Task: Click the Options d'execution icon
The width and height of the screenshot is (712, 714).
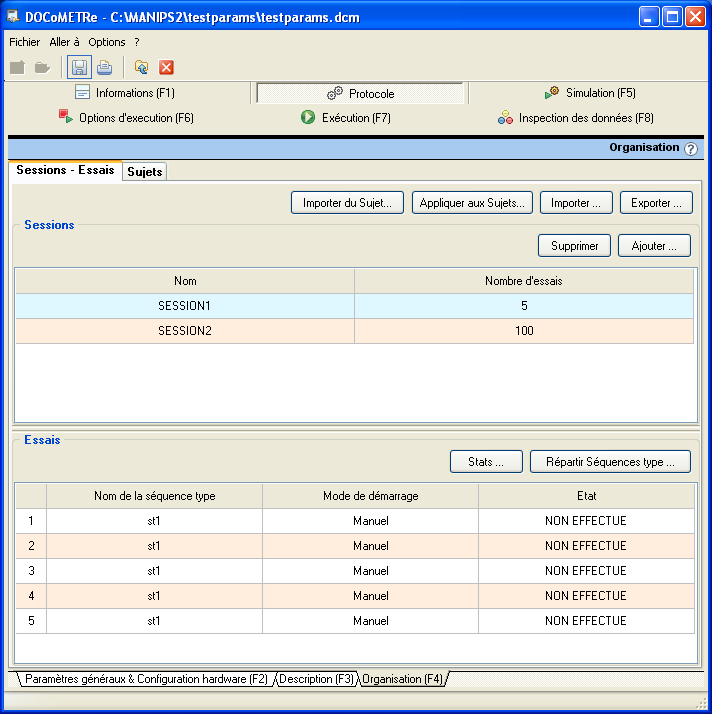Action: click(66, 116)
